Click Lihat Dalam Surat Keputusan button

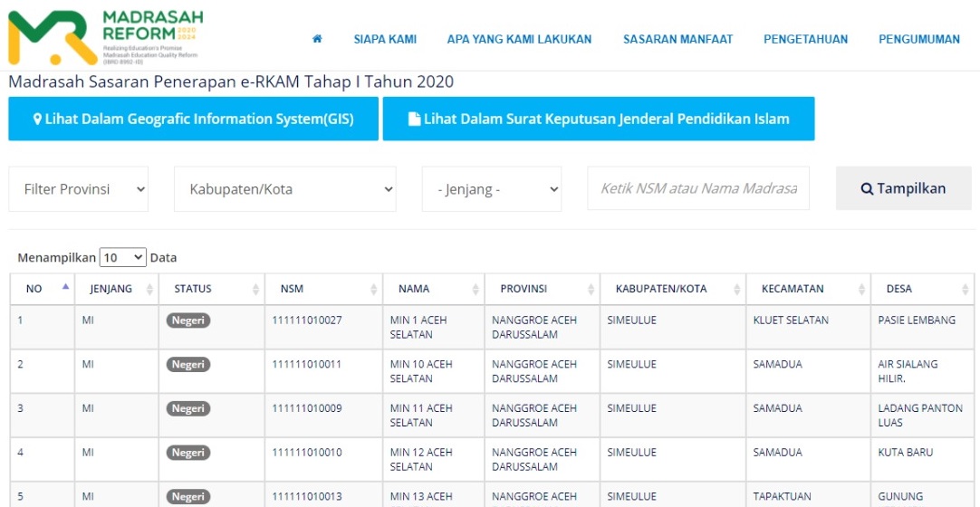[599, 119]
